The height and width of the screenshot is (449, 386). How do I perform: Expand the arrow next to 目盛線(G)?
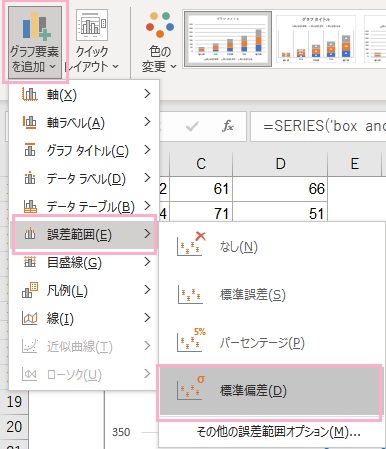(148, 262)
